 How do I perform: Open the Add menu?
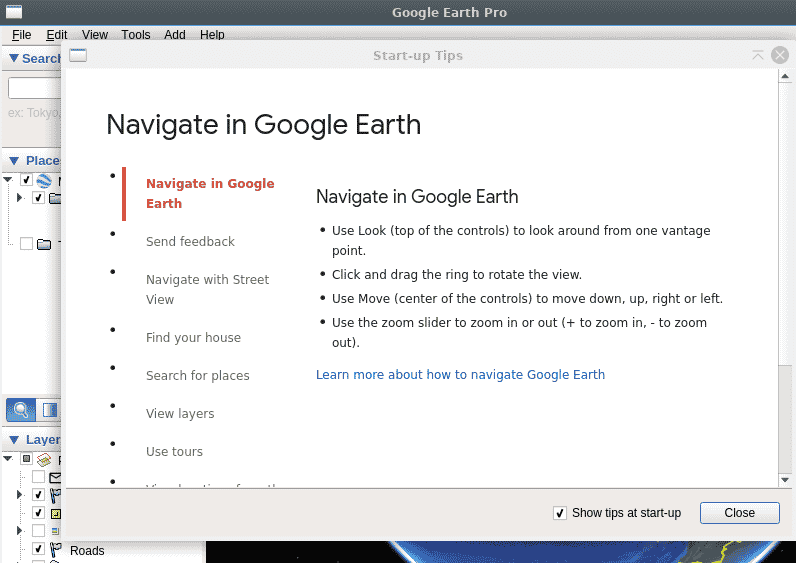tap(175, 35)
